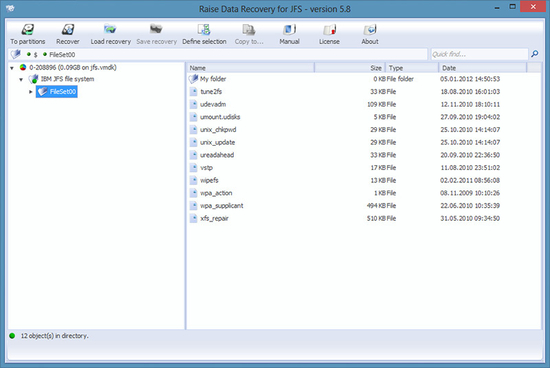Sort by the Type column header
Viewport: 550px width, 368px height.
tap(412, 68)
